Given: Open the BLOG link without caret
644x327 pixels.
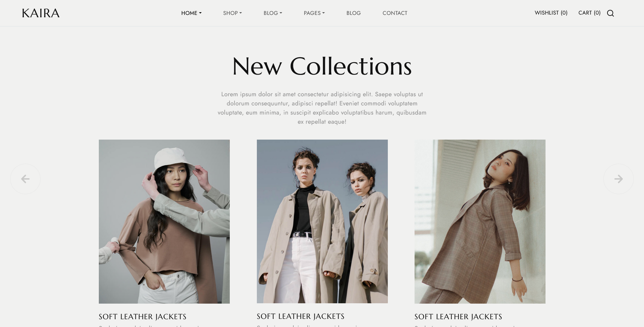Looking at the screenshot, I should click(x=354, y=13).
